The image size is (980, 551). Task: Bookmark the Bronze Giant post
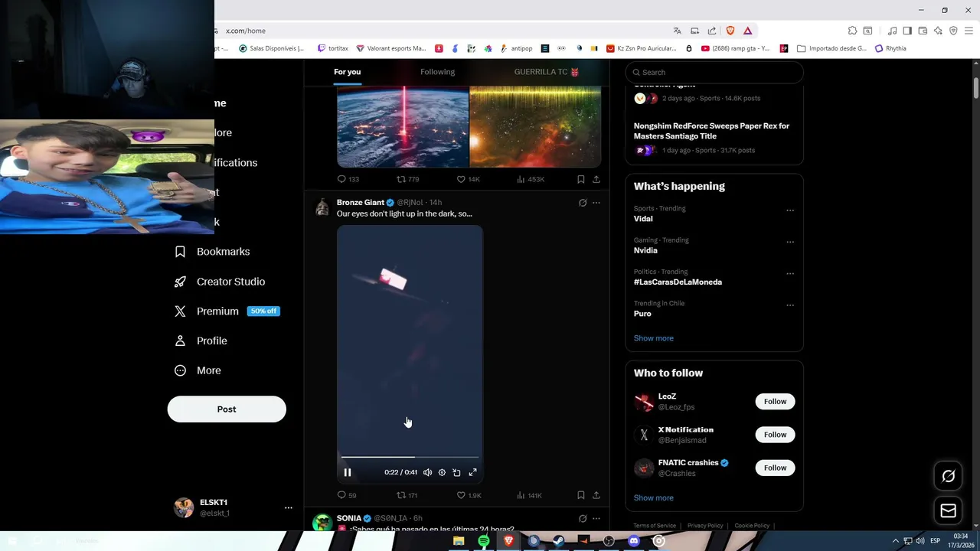[580, 495]
